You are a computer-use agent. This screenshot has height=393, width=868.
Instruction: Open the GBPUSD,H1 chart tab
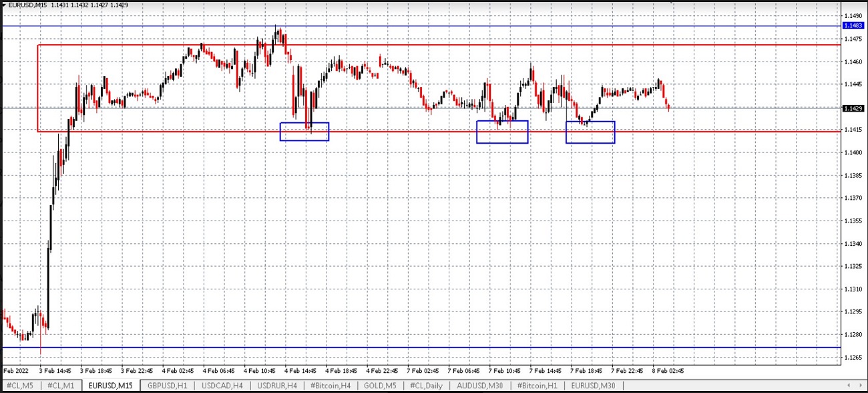click(x=168, y=386)
